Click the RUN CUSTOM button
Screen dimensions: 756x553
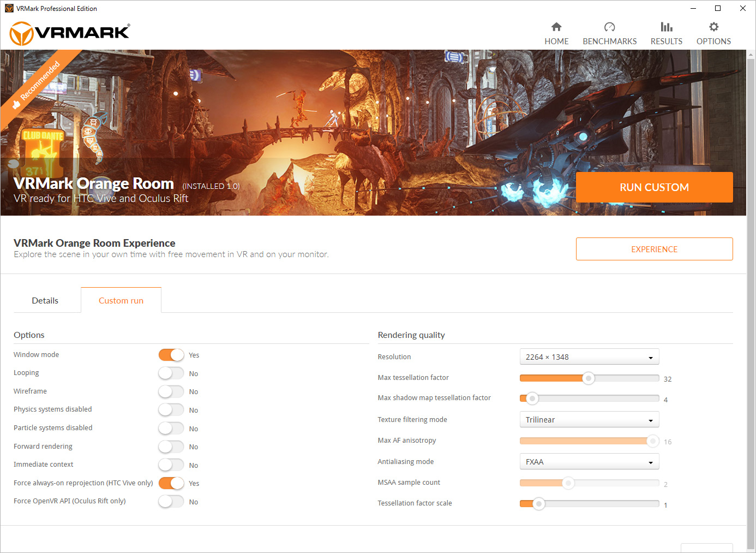(654, 187)
